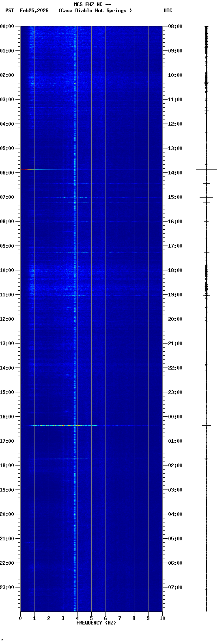Click the station title 'MCS EHZ NC --'
Image resolution: width=224 pixels, height=644 pixels.
click(x=93, y=4)
